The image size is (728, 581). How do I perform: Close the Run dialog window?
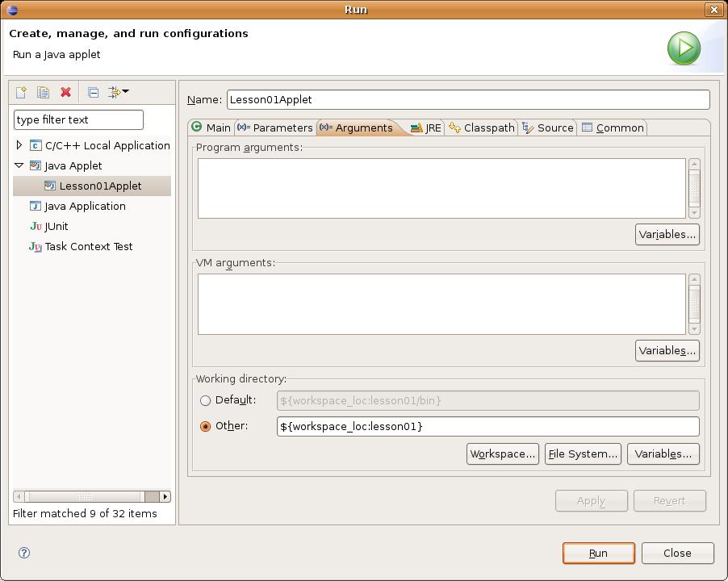(x=714, y=10)
